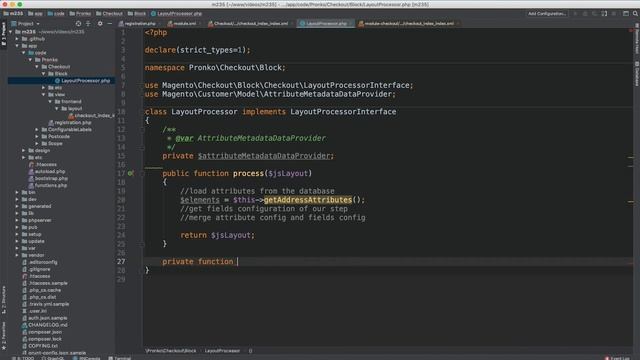Expand the ConfigurableLabels folder
This screenshot has height=360, width=640.
click(x=37, y=129)
